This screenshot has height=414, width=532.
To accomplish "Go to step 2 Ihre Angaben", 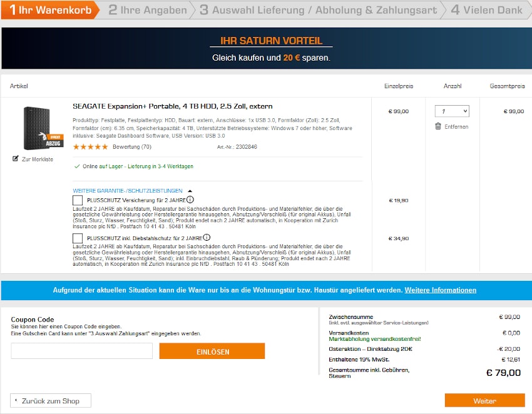I will tap(148, 10).
